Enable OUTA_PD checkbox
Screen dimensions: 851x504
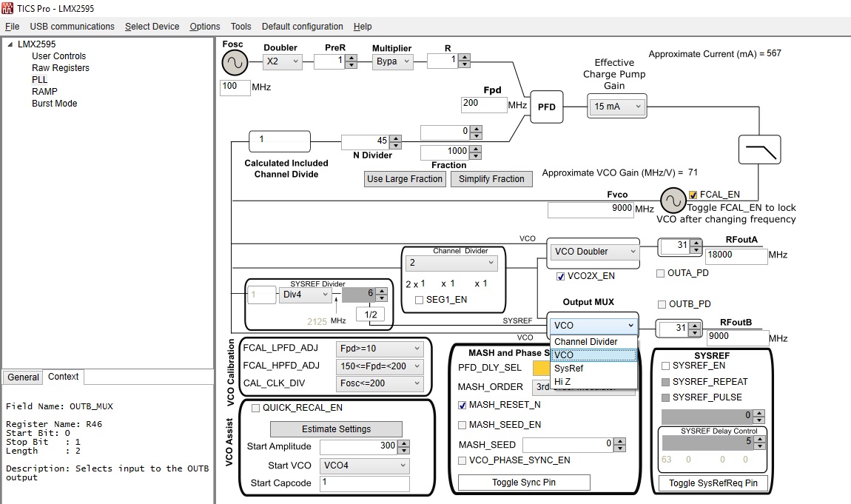pos(661,273)
